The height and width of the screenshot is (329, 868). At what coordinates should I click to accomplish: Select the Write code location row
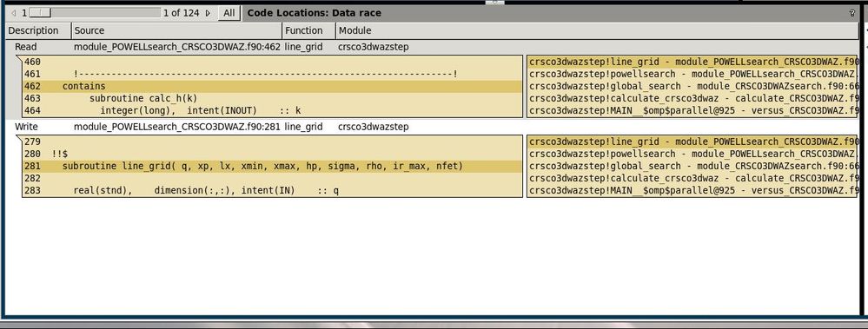coord(432,127)
